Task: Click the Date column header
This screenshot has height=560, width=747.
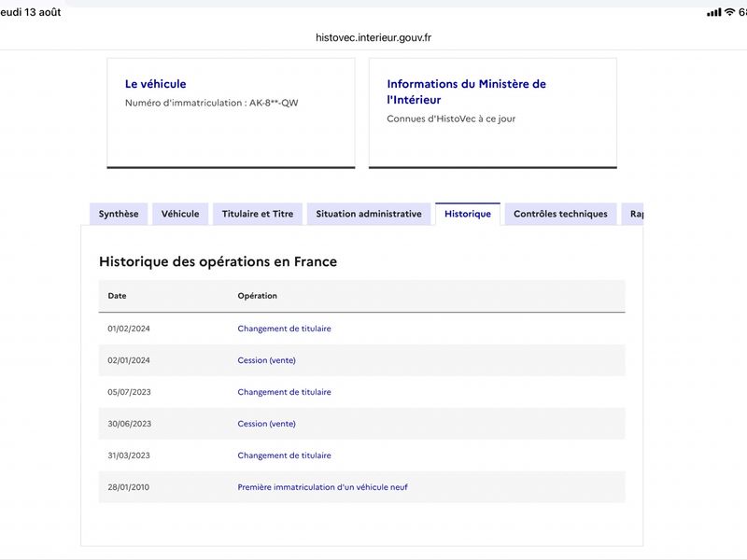Action: tap(118, 296)
